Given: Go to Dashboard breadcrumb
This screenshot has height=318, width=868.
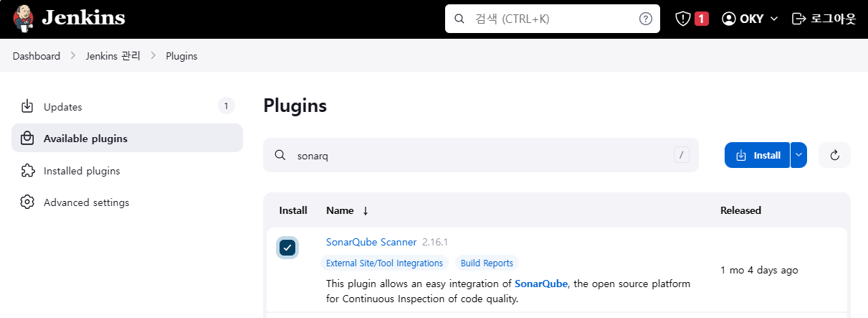Looking at the screenshot, I should 37,56.
